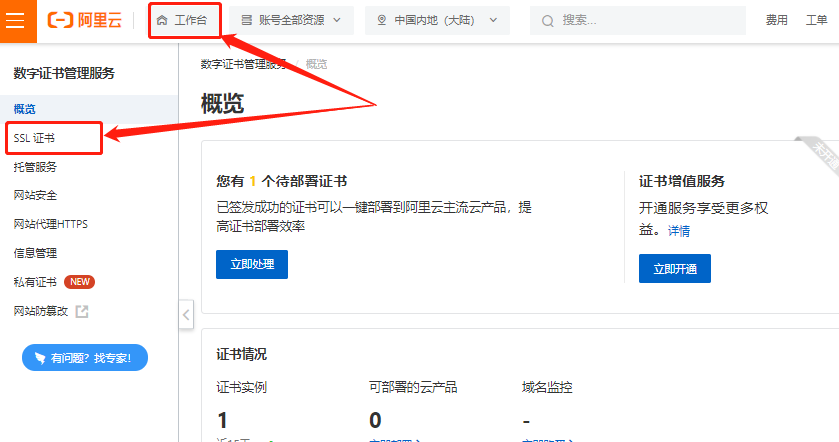Click the house icon beside 工作台
The height and width of the screenshot is (442, 839).
point(162,20)
